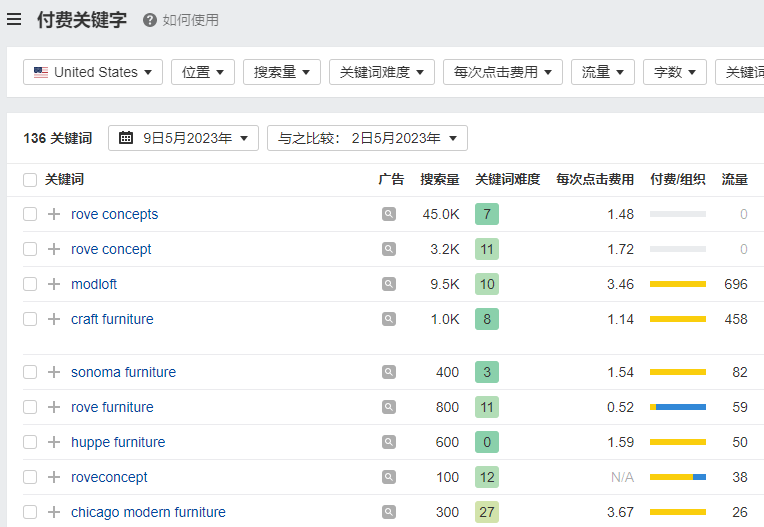
Task: Check the huppe furniture row checkbox
Action: [x=30, y=442]
